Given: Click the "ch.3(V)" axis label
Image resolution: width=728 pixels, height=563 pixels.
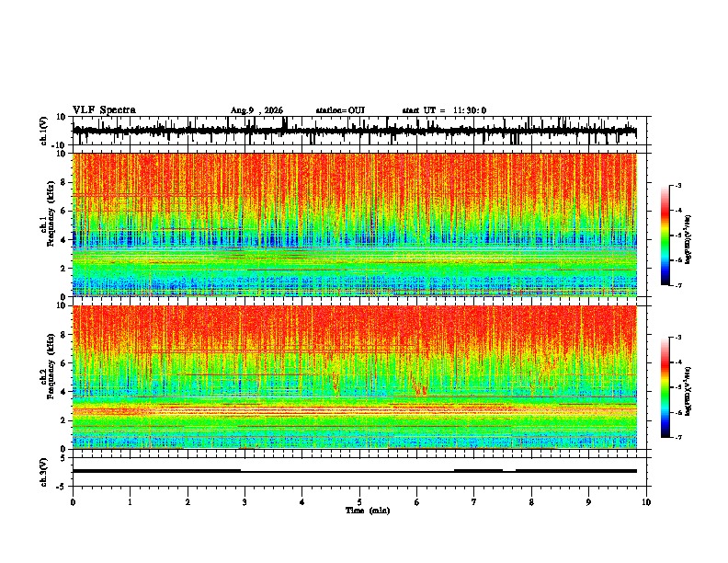Looking at the screenshot, I should click(44, 473).
